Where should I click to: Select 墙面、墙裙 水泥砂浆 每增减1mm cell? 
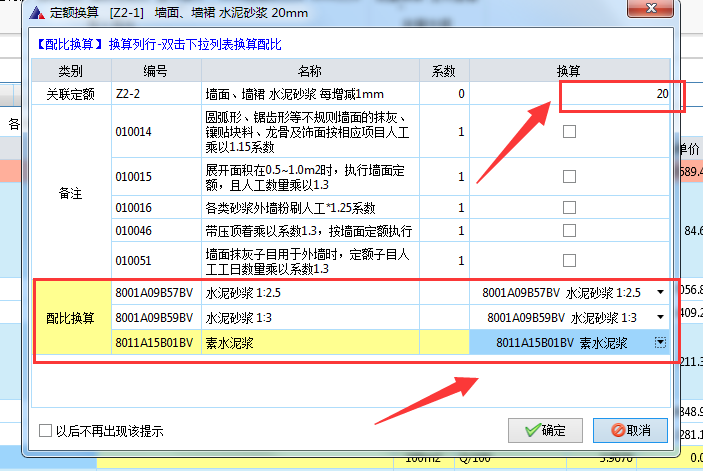coord(310,94)
